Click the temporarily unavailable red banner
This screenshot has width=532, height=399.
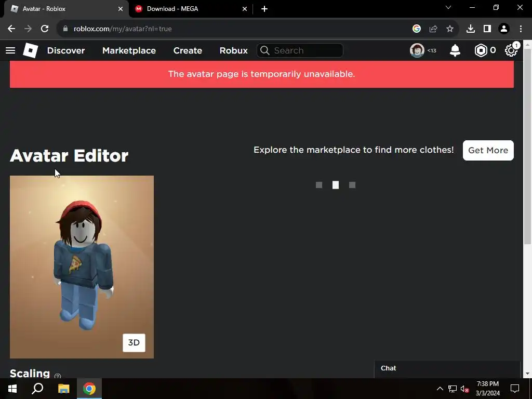point(262,74)
